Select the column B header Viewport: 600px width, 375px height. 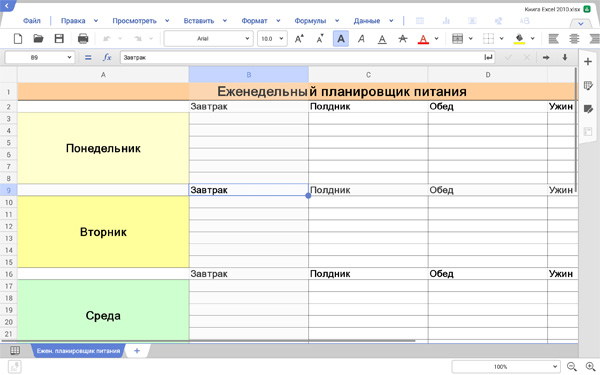249,75
